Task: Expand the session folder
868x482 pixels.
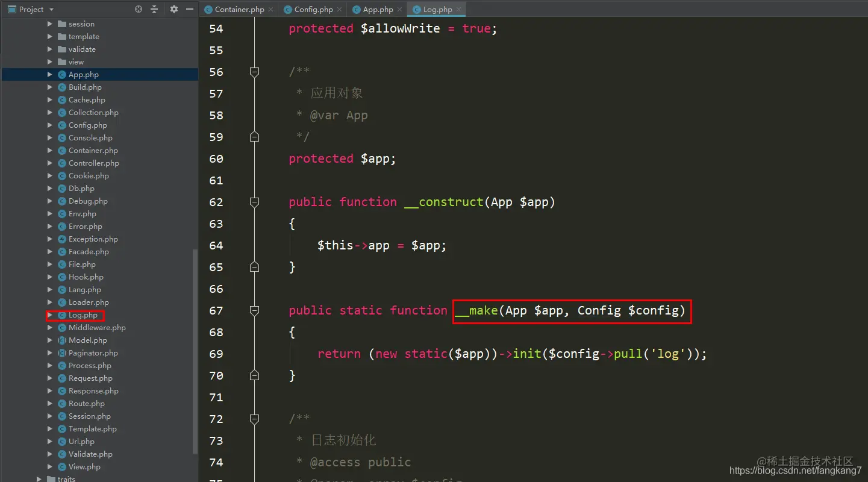Action: [50, 24]
